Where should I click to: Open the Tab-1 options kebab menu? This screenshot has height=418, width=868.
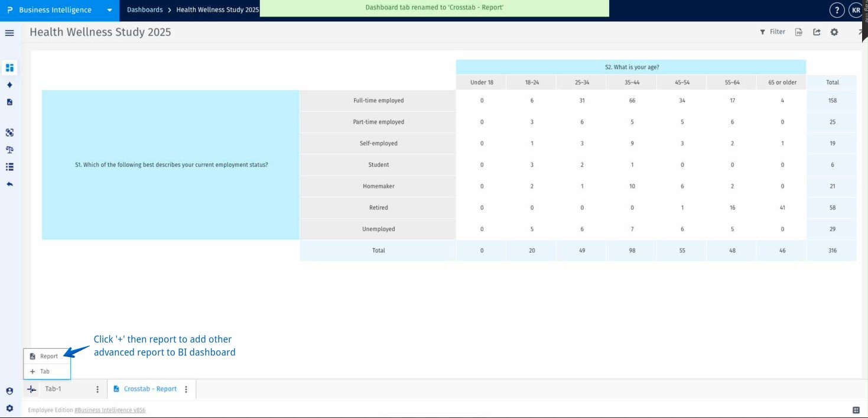click(97, 389)
